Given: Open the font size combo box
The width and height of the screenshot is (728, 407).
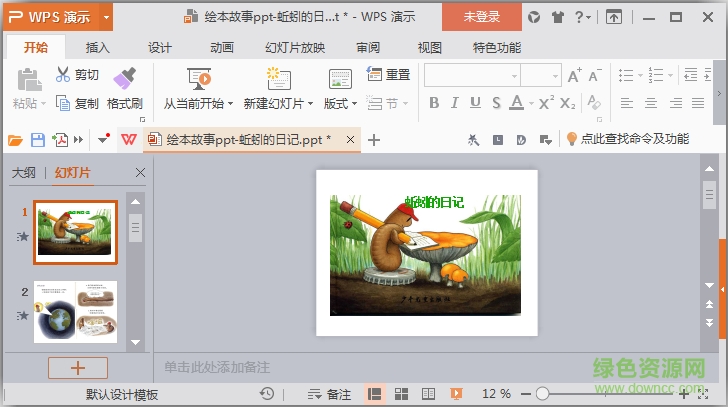Looking at the screenshot, I should [541, 75].
